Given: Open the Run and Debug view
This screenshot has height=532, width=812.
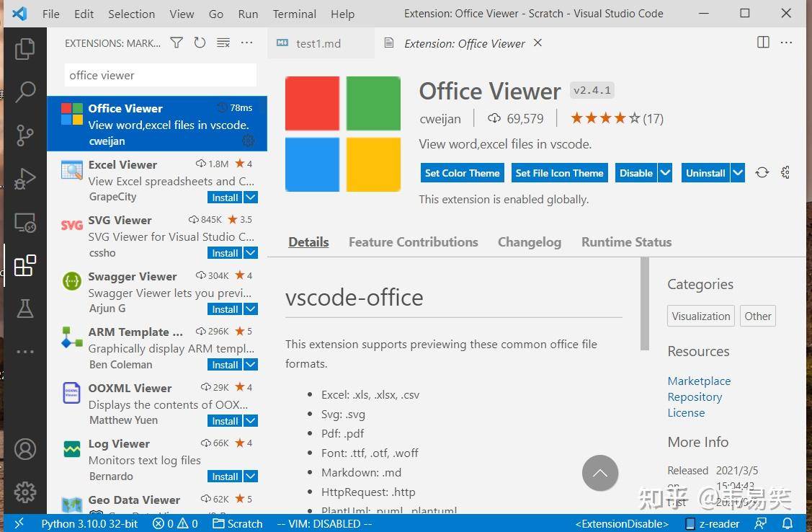Looking at the screenshot, I should [24, 179].
